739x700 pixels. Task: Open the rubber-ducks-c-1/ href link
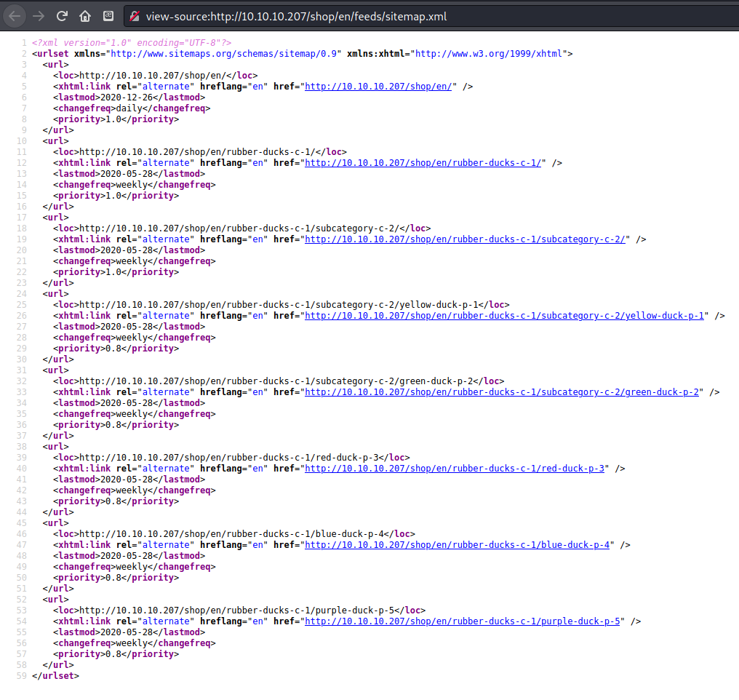424,163
